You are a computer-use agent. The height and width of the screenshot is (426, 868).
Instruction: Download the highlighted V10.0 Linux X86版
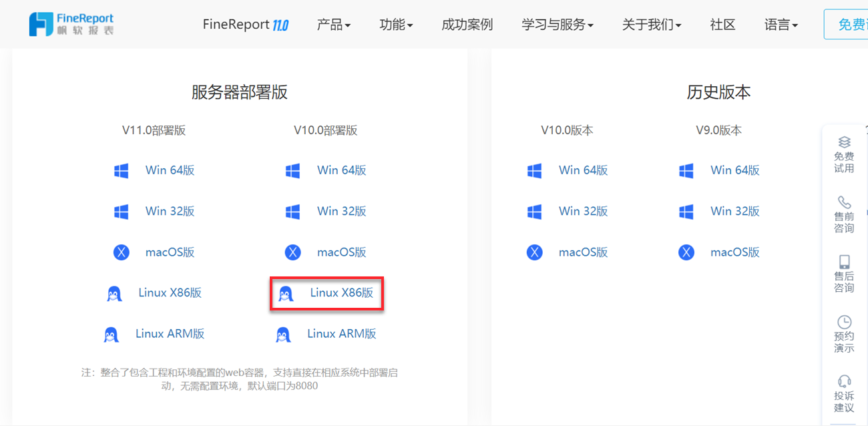click(340, 292)
